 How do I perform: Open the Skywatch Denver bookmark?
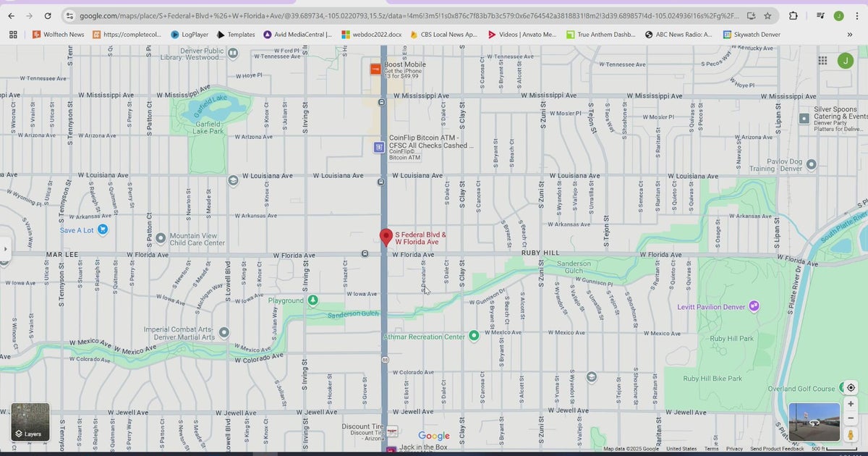click(x=752, y=34)
